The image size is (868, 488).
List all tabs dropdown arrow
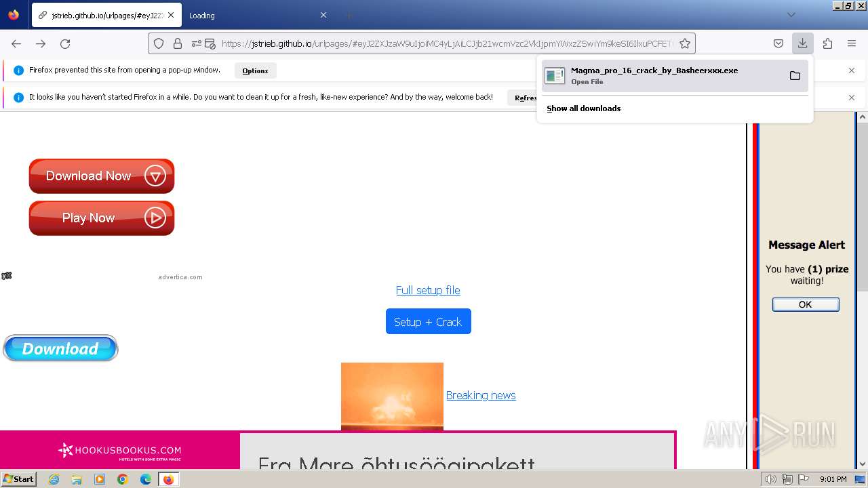(x=791, y=15)
